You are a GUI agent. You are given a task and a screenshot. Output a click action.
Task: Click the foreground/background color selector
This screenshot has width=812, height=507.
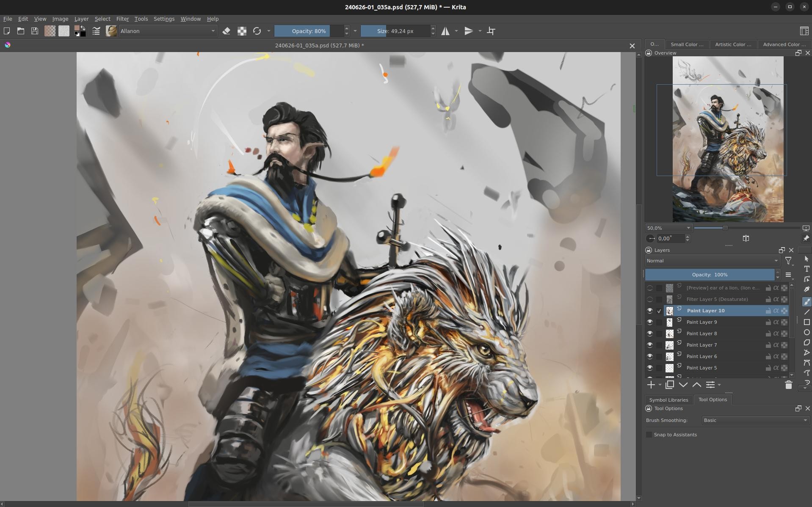pos(80,31)
